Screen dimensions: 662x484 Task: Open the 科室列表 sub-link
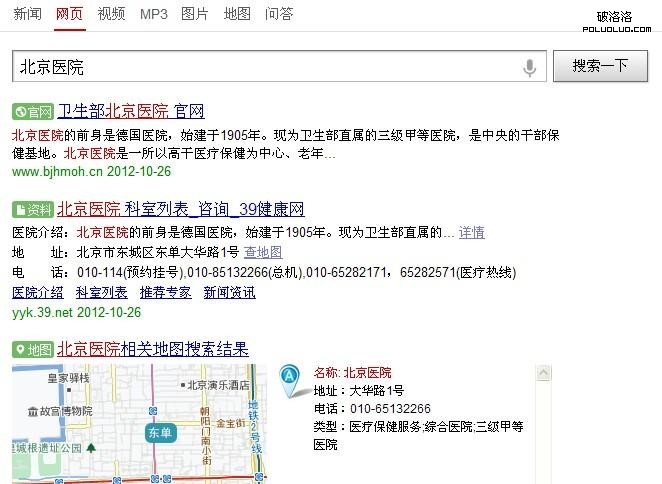[x=101, y=292]
